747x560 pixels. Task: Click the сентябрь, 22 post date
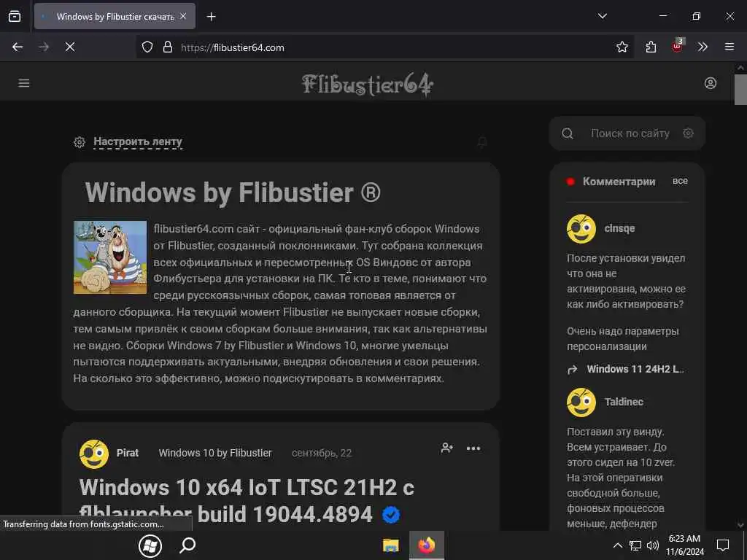click(x=322, y=454)
